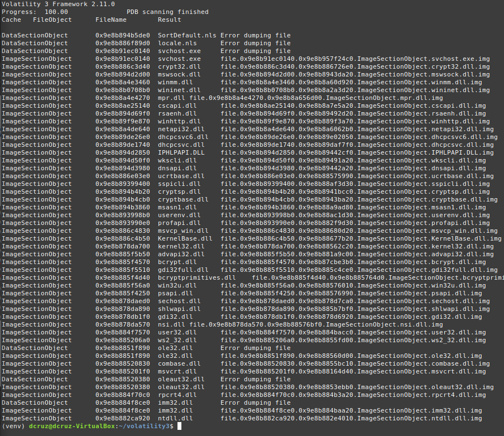
Task: Click 'msasn1.dll' in the FileName column
Action: coord(177,207)
